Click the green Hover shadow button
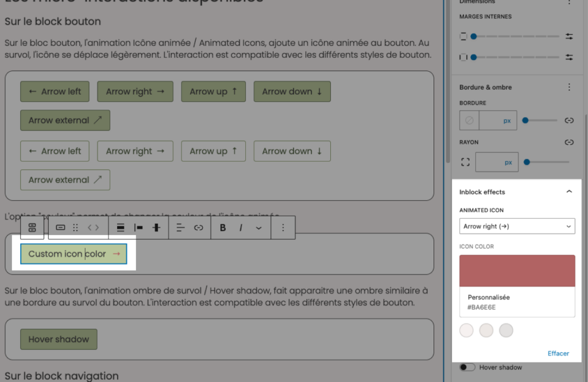Screen dimensions: 588x382 point(59,339)
